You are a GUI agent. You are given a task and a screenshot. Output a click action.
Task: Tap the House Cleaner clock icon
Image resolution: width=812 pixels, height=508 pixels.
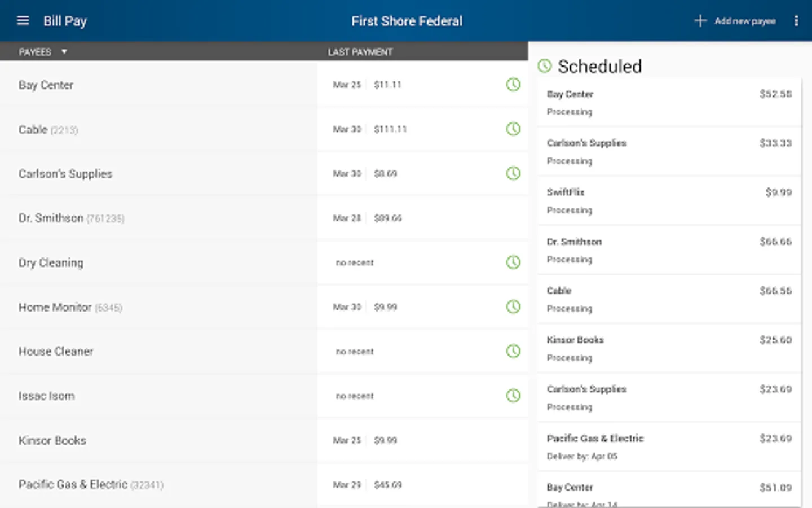click(513, 351)
